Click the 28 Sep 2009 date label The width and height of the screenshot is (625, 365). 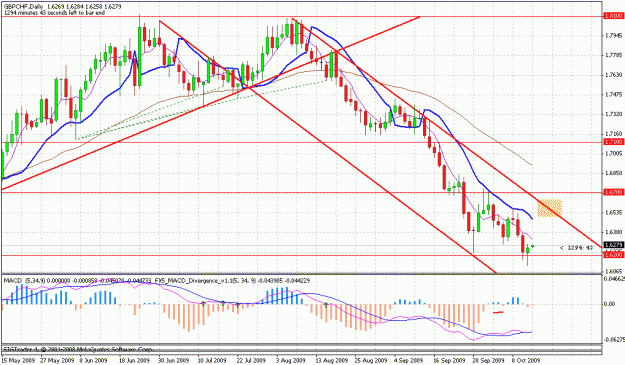click(488, 361)
